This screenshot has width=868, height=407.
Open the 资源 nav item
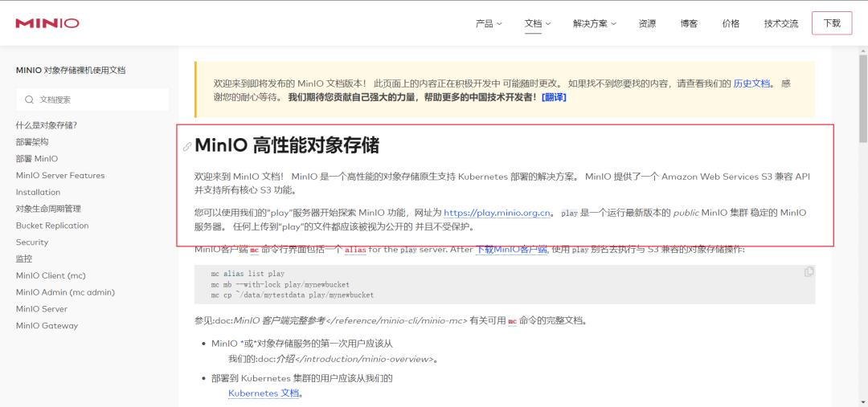(647, 24)
